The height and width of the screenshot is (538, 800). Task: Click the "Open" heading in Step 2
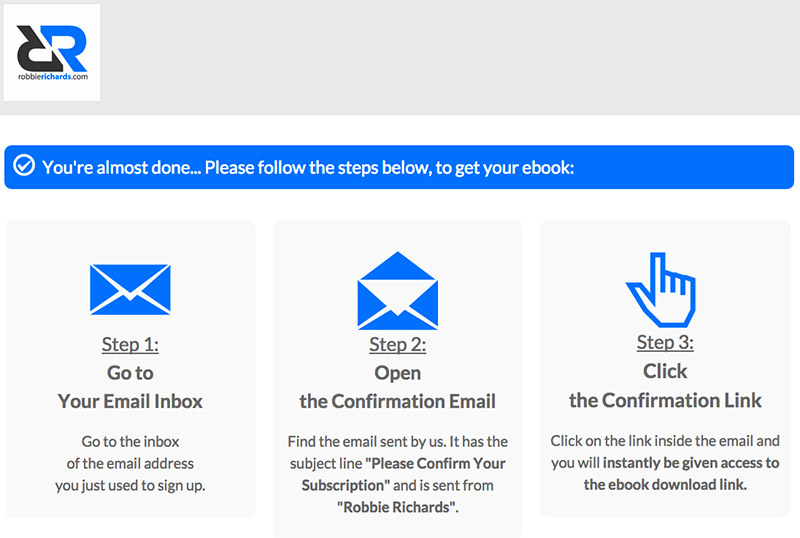(397, 373)
